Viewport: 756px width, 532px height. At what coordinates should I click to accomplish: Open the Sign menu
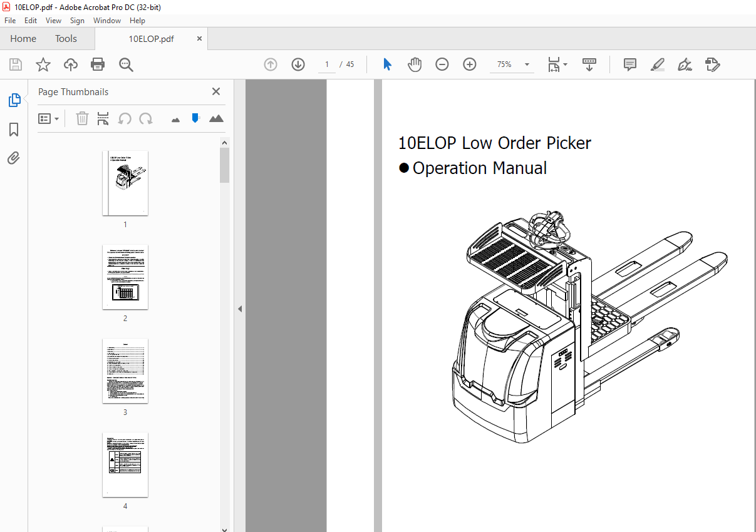pyautogui.click(x=77, y=21)
